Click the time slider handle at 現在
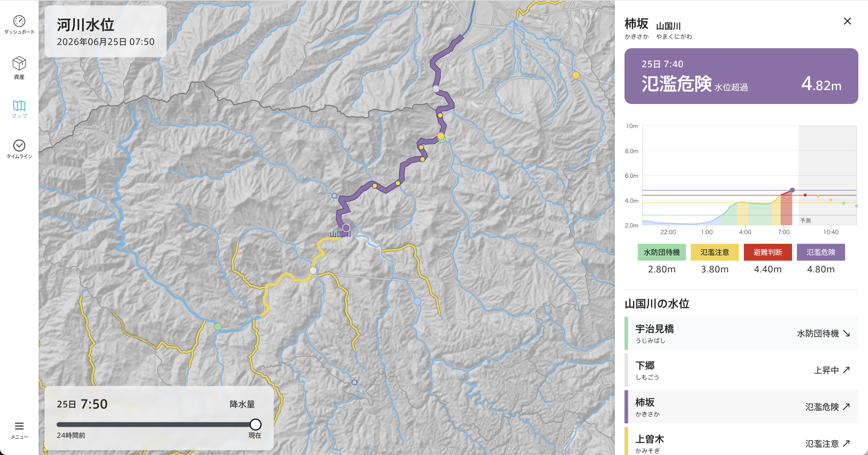Screen dimensions: 868x455 (x=255, y=424)
